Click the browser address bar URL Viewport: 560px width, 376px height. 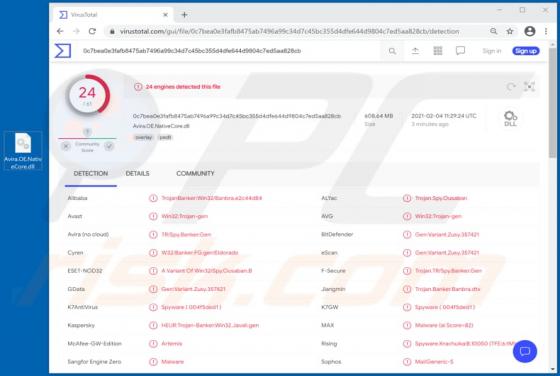point(289,31)
